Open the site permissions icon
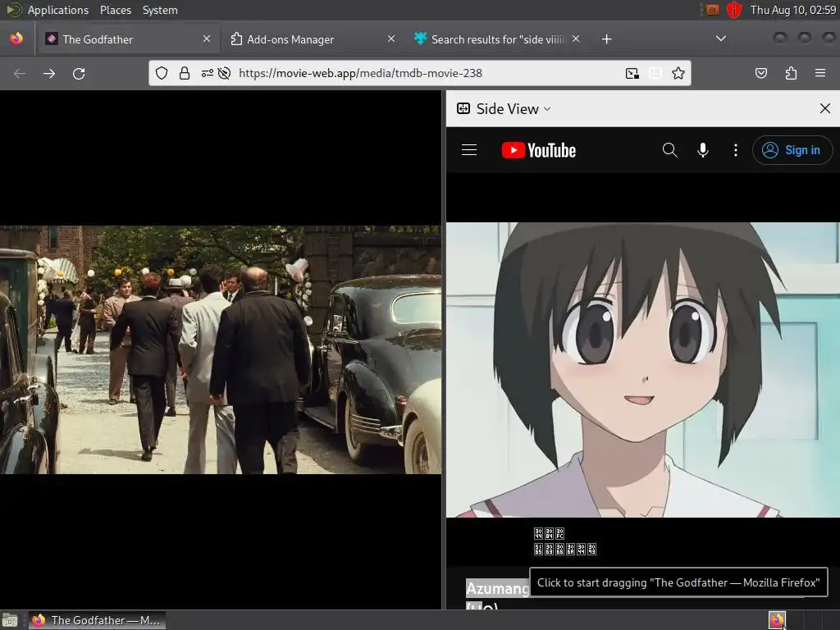This screenshot has width=840, height=630. 207,73
